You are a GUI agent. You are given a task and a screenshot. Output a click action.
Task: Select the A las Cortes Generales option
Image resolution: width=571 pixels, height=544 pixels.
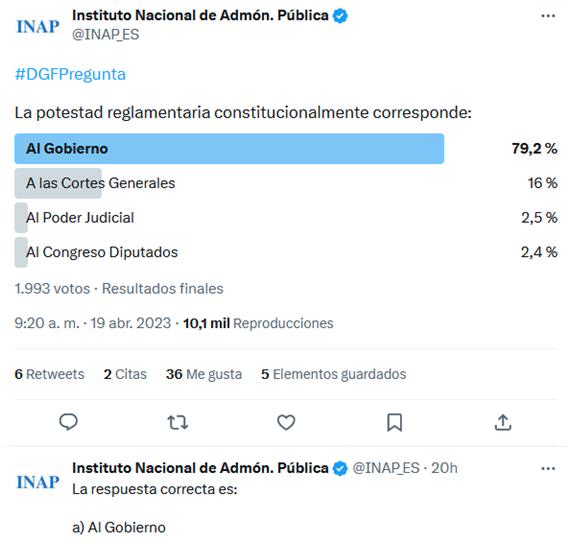tap(101, 183)
